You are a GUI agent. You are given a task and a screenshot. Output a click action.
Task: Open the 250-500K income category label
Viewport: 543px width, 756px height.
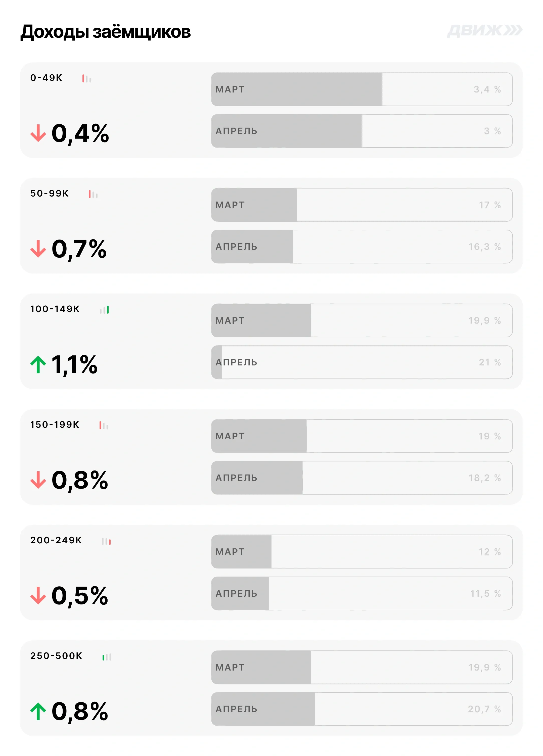[x=56, y=656]
